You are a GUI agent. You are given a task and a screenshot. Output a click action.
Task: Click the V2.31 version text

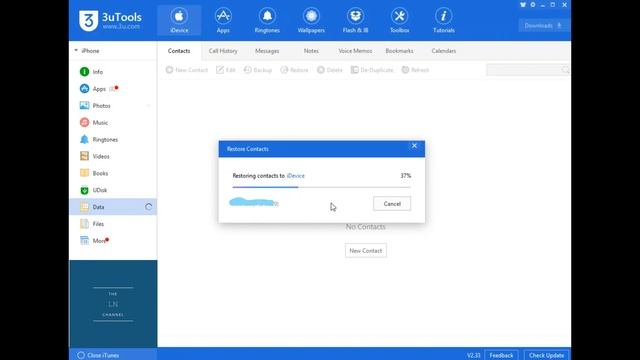[x=473, y=356]
